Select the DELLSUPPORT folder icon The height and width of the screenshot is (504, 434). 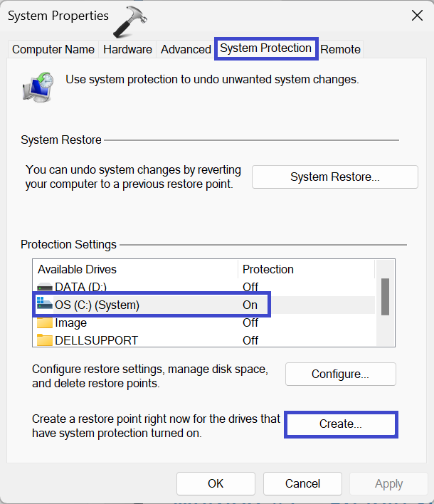pos(45,340)
